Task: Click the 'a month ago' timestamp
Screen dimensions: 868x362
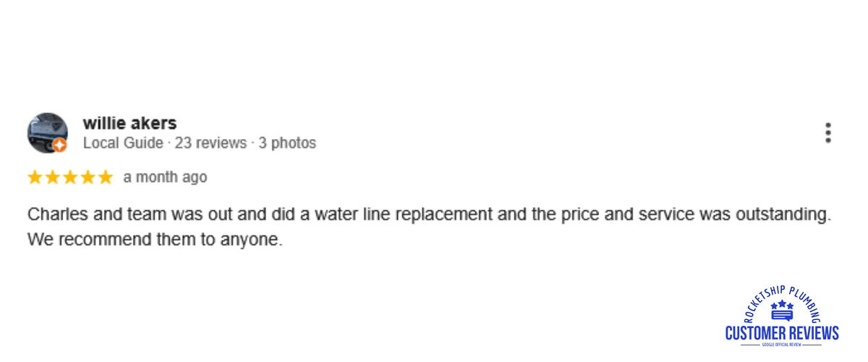Action: coord(165,177)
